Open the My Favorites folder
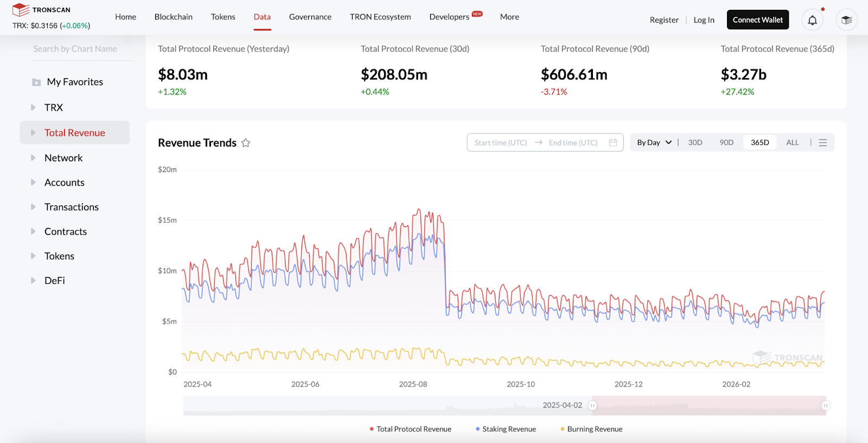The height and width of the screenshot is (443, 868). (x=75, y=82)
